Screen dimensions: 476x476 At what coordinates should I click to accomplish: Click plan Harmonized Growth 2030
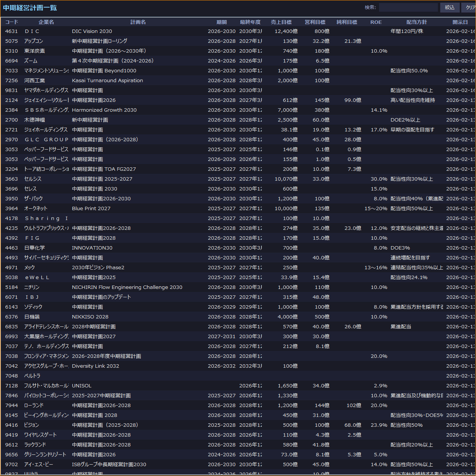pos(104,110)
